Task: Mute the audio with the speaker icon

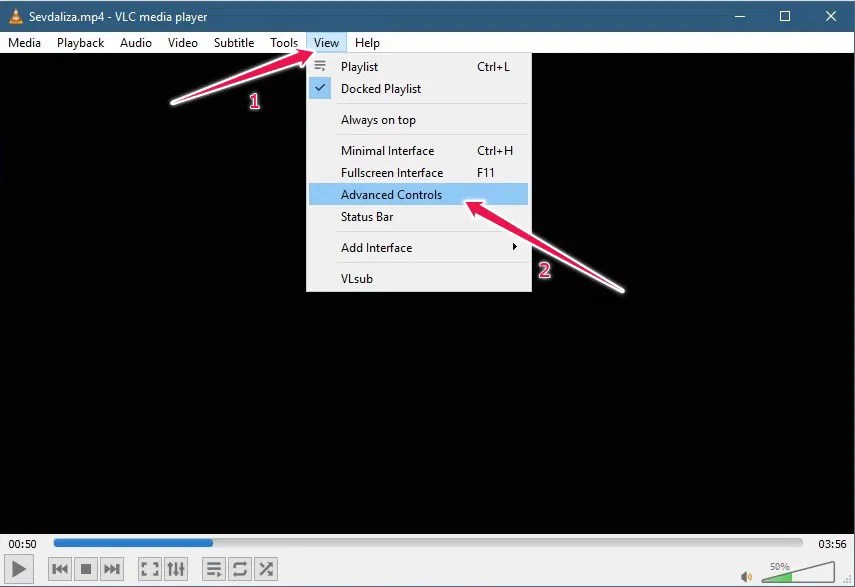Action: tap(745, 575)
